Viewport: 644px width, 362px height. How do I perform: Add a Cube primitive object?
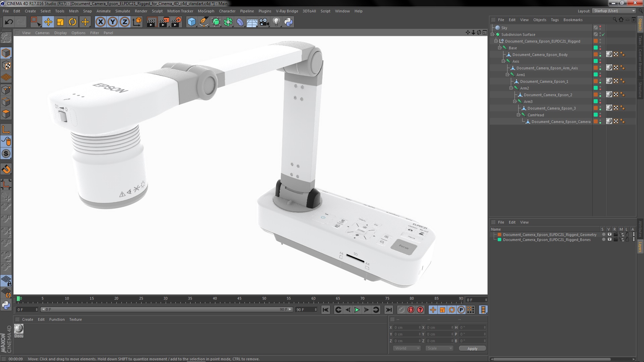point(192,22)
